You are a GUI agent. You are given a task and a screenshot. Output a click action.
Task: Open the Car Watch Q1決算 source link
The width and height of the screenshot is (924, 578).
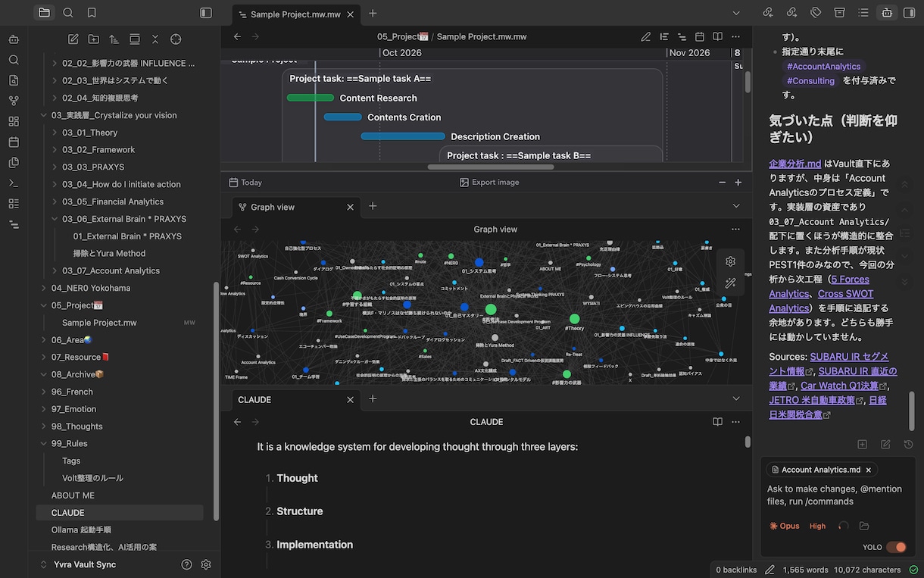tap(843, 386)
